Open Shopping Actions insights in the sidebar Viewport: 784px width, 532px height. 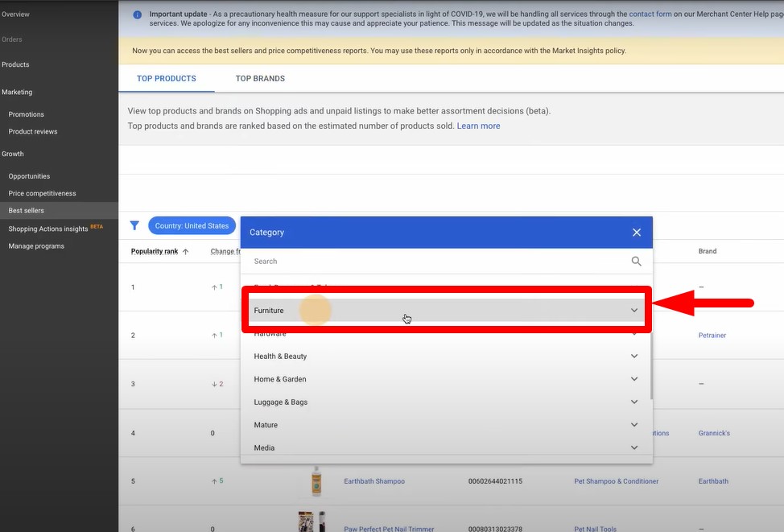coord(48,229)
